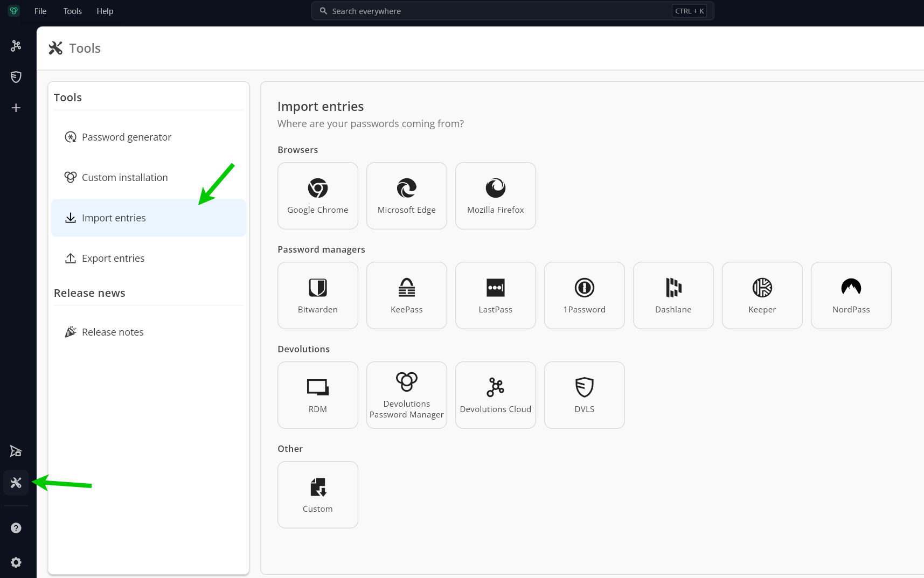The height and width of the screenshot is (578, 924).
Task: Choose NordPass as import source
Action: point(851,296)
